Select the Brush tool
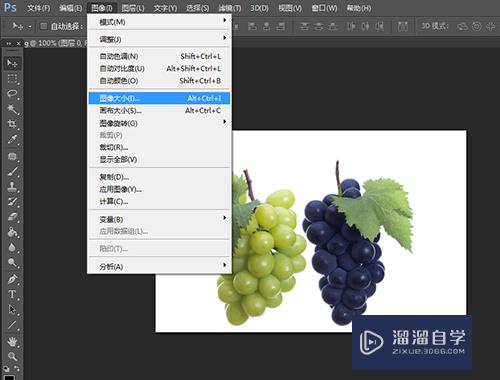 [12, 172]
